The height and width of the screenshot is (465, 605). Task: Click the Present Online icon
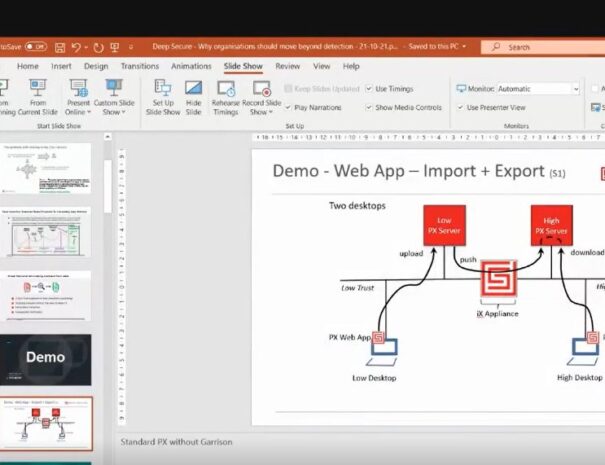[78, 88]
